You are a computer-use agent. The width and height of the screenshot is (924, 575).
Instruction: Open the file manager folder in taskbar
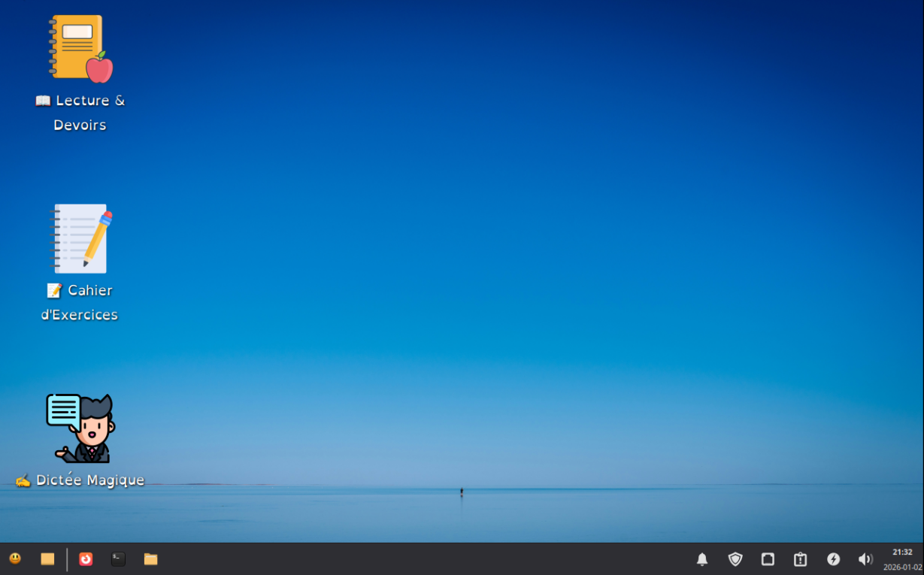(150, 558)
